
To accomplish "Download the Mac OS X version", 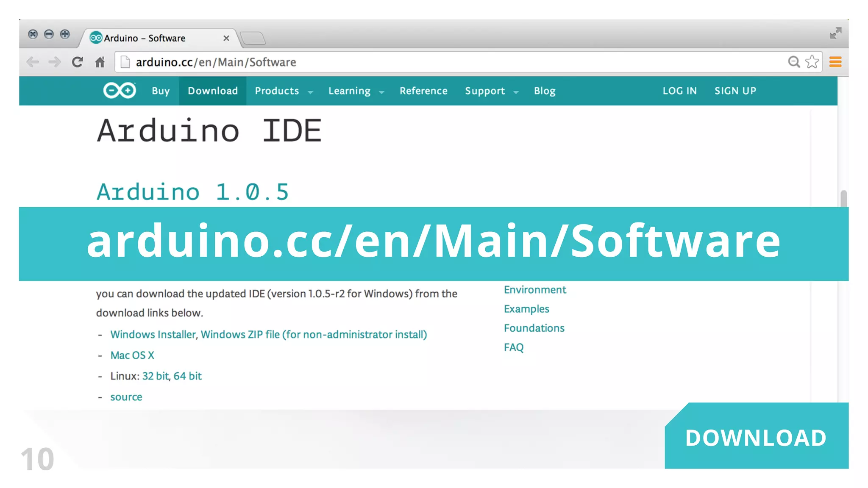I will [x=132, y=355].
